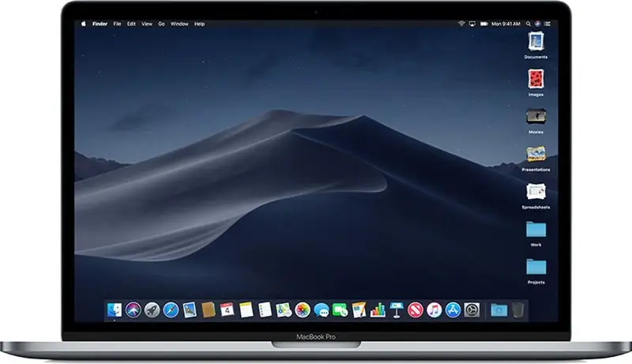This screenshot has width=632, height=364.
Task: Open Spotlight search magnifier in menu bar
Action: pyautogui.click(x=528, y=24)
